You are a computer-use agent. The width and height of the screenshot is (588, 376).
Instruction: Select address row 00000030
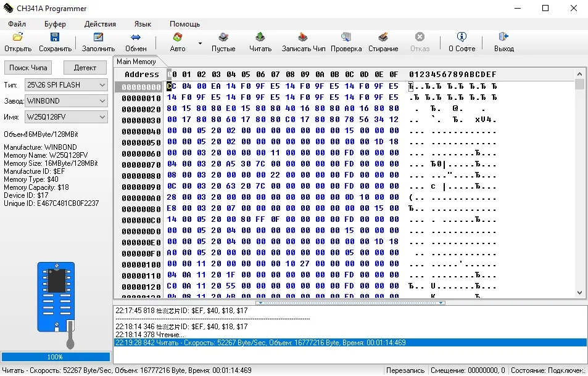click(x=141, y=120)
